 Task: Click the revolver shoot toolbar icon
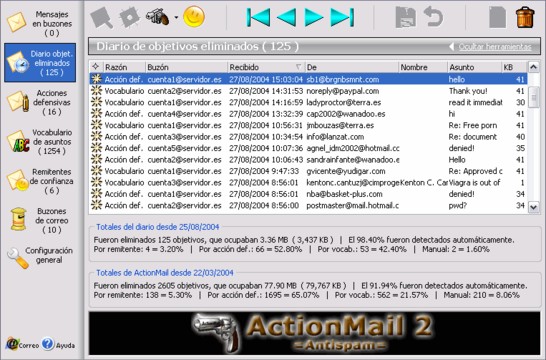[x=157, y=17]
